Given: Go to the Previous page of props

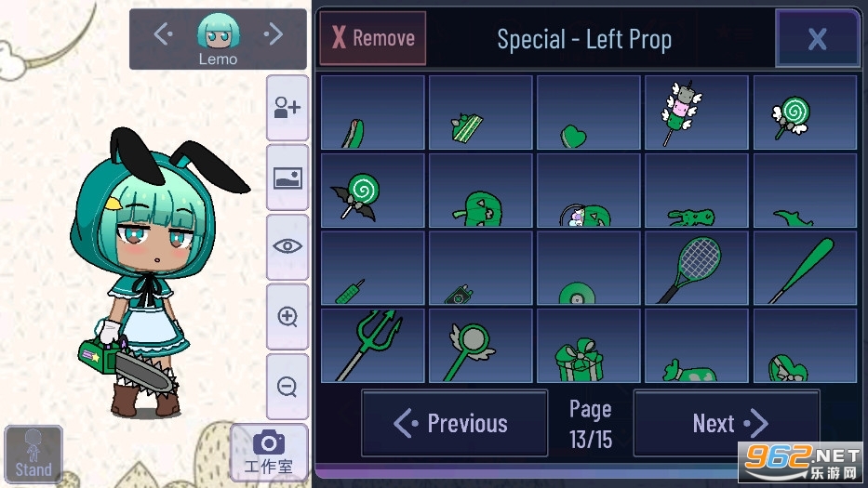Looking at the screenshot, I should pyautogui.click(x=455, y=423).
